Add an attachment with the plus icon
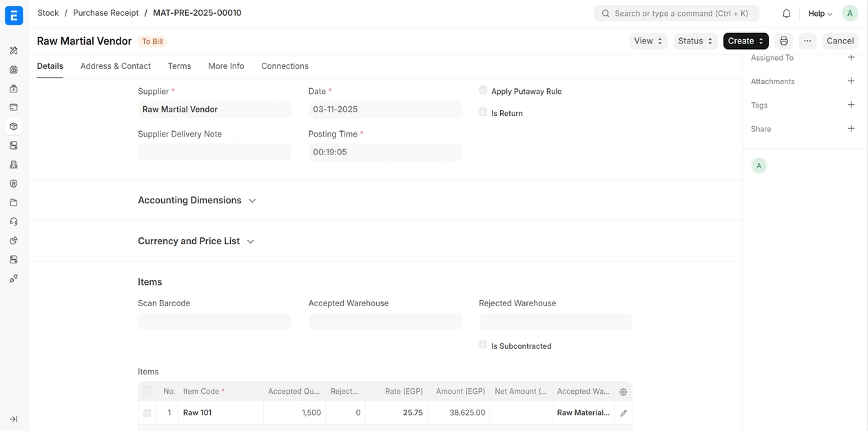Viewport: 868px width, 431px height. [851, 81]
